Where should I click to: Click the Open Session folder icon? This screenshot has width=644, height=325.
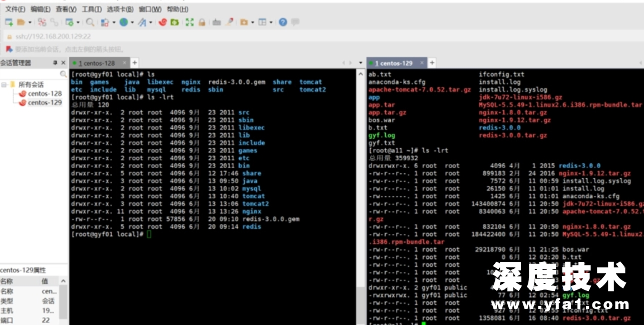[x=21, y=22]
